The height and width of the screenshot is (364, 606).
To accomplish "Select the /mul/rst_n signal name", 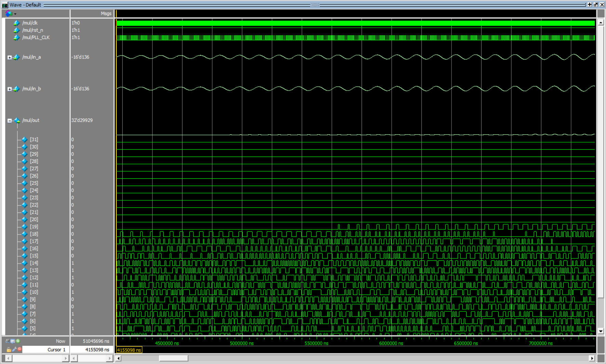I will pyautogui.click(x=33, y=30).
